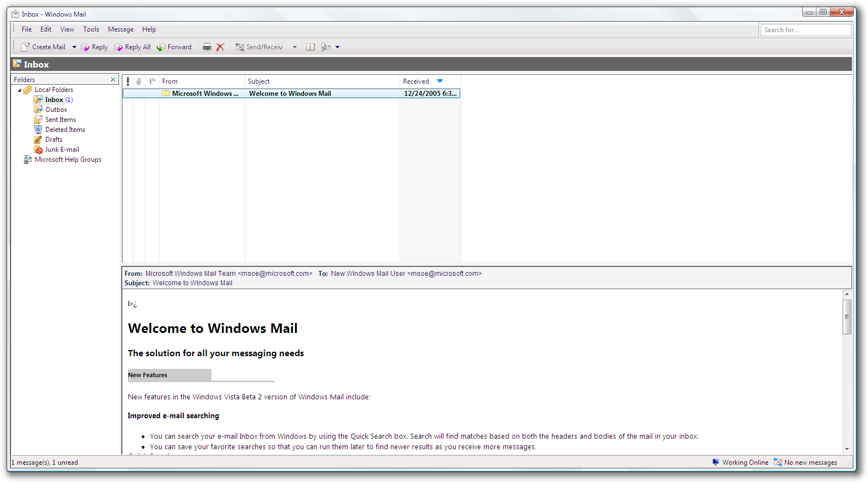Open the Send/Receive dropdown arrow
Viewport: 868px width, 483px height.
[x=294, y=47]
